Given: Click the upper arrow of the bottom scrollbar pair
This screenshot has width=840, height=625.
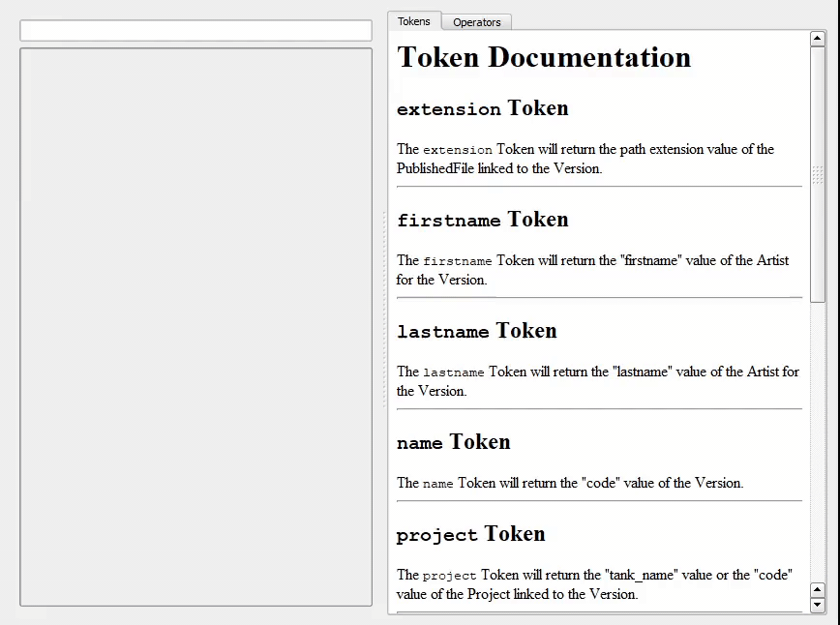Looking at the screenshot, I should (x=818, y=590).
